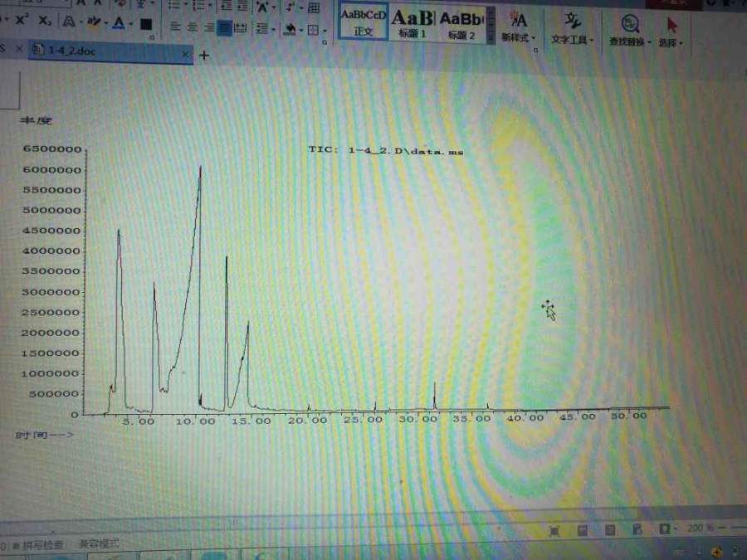Apply distributed alignment

tap(241, 28)
